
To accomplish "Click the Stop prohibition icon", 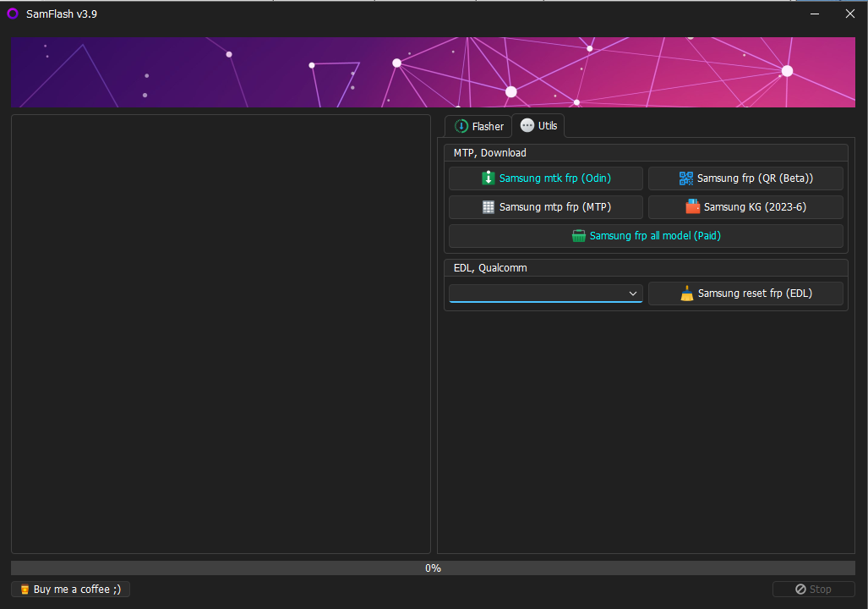I will tap(800, 589).
